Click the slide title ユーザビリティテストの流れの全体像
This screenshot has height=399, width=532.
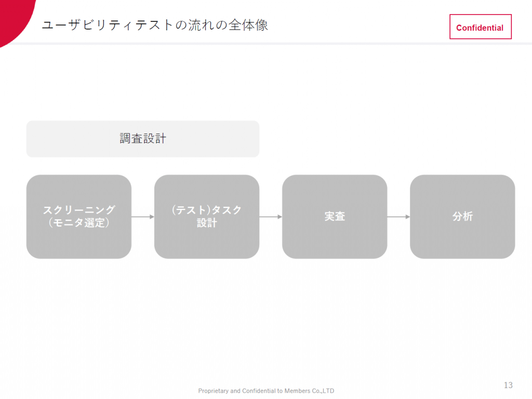(155, 25)
